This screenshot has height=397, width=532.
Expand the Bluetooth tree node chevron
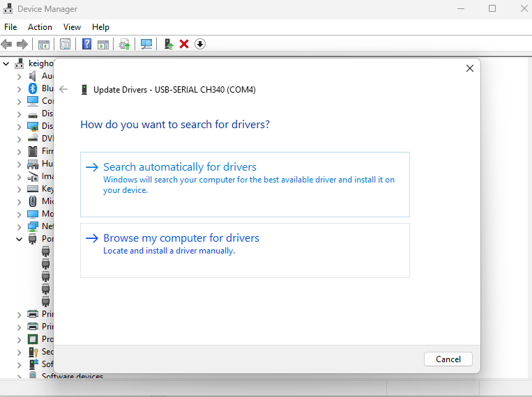click(x=19, y=88)
